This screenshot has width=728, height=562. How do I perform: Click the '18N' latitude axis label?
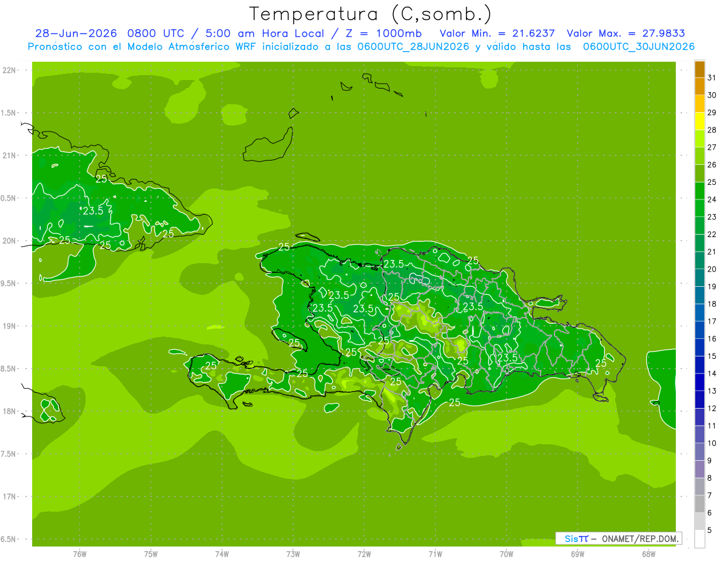[10, 411]
